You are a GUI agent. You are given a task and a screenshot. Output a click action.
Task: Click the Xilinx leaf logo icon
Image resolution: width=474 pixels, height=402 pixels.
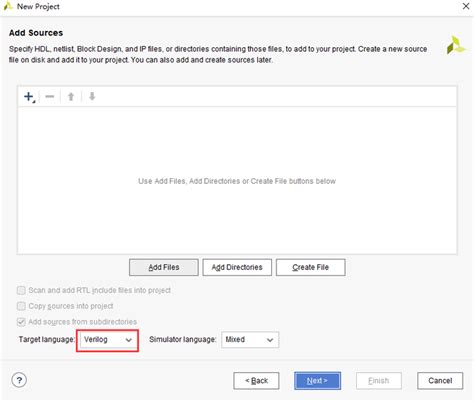click(456, 45)
